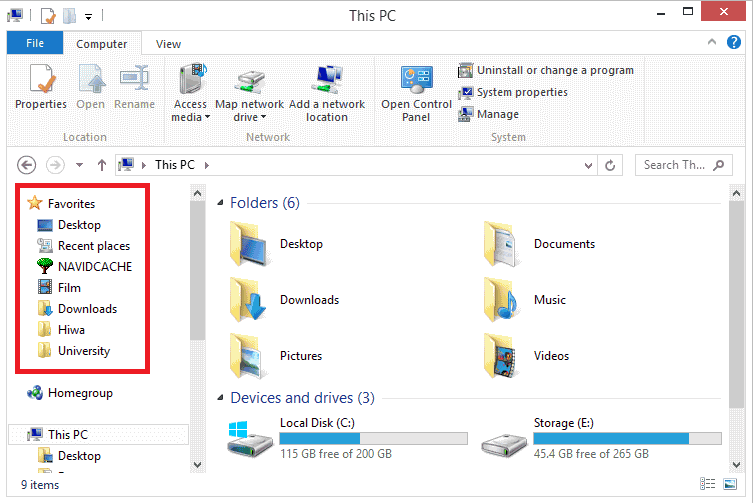Switch to the View ribbon tab
The image size is (753, 503).
pyautogui.click(x=168, y=44)
